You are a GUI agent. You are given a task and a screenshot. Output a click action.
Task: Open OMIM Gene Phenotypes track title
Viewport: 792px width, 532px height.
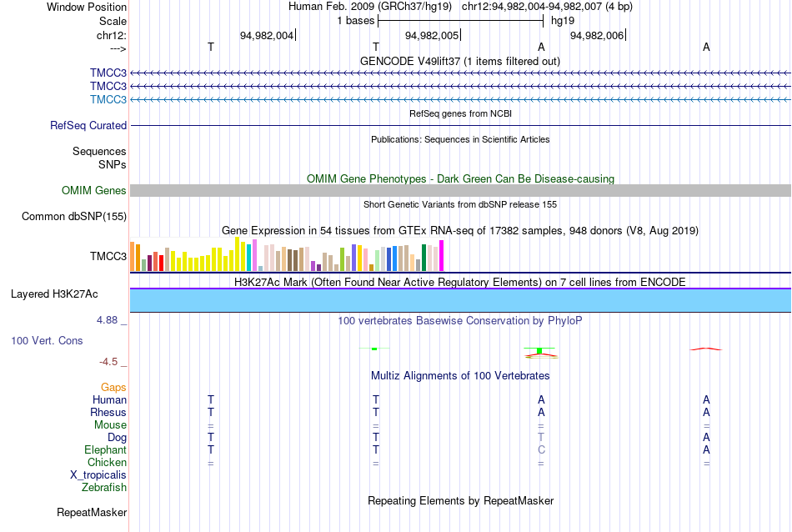[460, 178]
